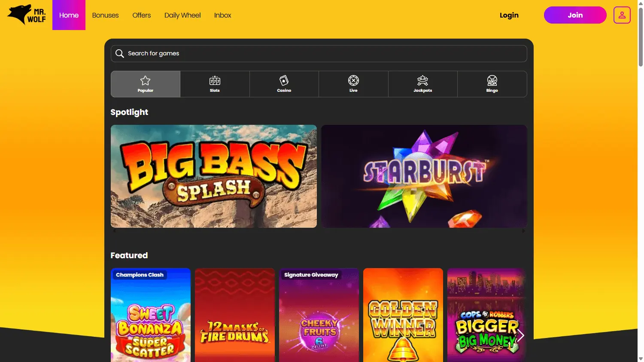This screenshot has width=644, height=362.
Task: Click the page vertical scrollbar thumb
Action: coord(641,36)
